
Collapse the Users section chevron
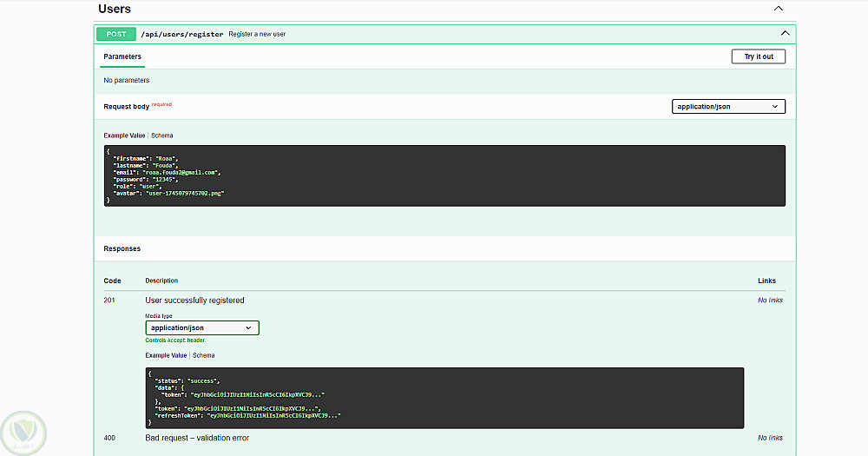(x=779, y=9)
